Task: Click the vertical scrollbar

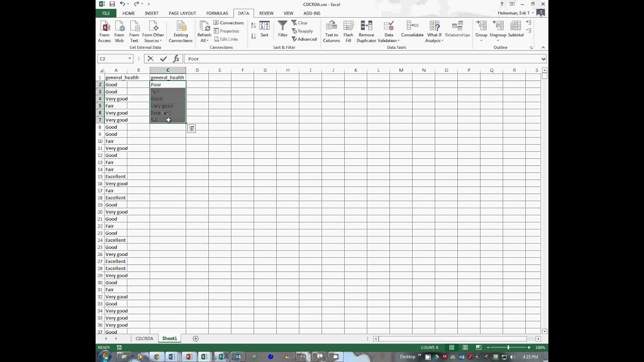Action: [x=545, y=201]
